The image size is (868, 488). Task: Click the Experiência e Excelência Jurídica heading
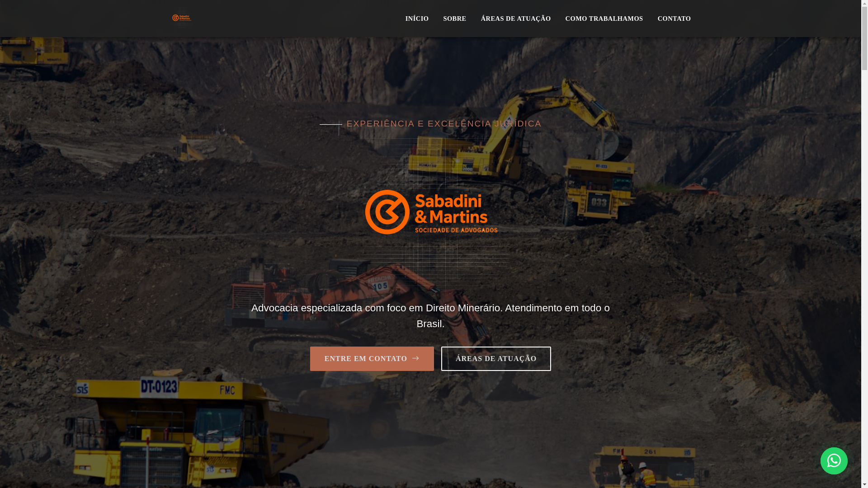pos(443,123)
